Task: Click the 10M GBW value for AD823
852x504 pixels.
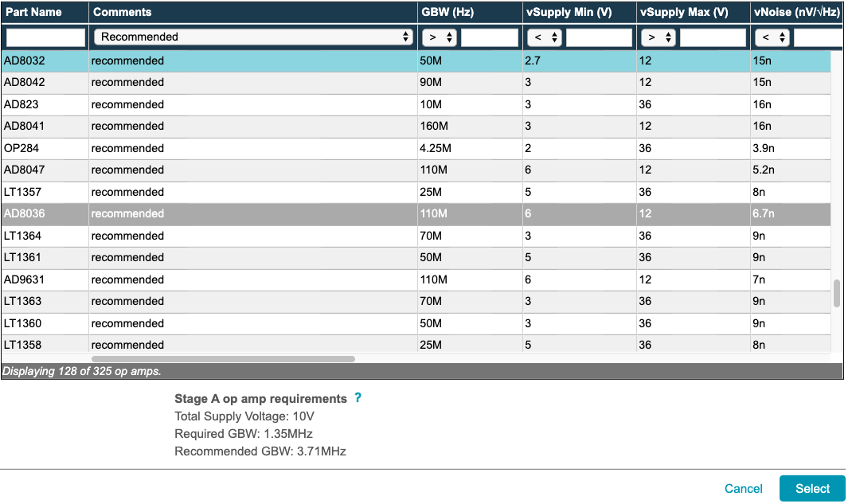Action: [x=430, y=104]
